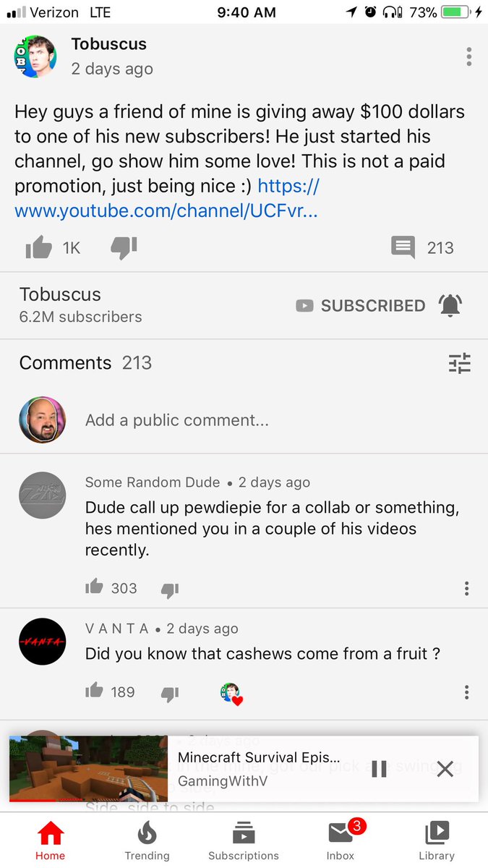Viewport: 488px width, 868px height.
Task: Open the three-dot menu on Tobuscus post
Action: (469, 56)
